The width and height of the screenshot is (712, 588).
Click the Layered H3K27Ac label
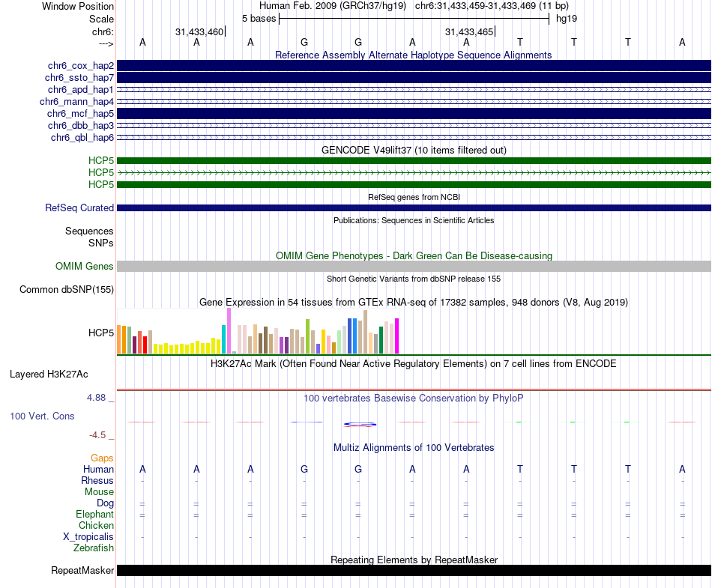(x=49, y=375)
